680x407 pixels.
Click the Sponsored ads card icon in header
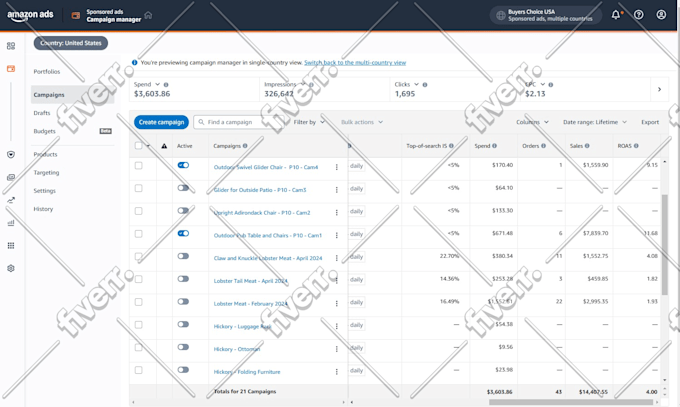[x=76, y=16]
